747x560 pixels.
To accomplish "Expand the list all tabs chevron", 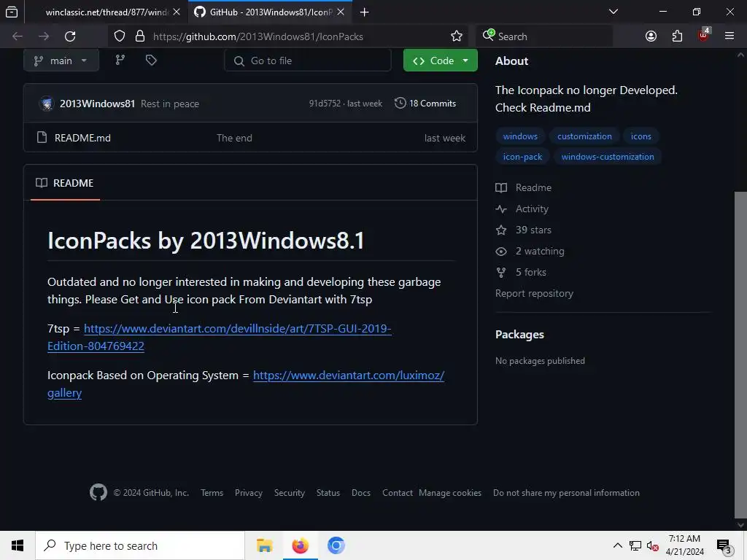I will (614, 12).
